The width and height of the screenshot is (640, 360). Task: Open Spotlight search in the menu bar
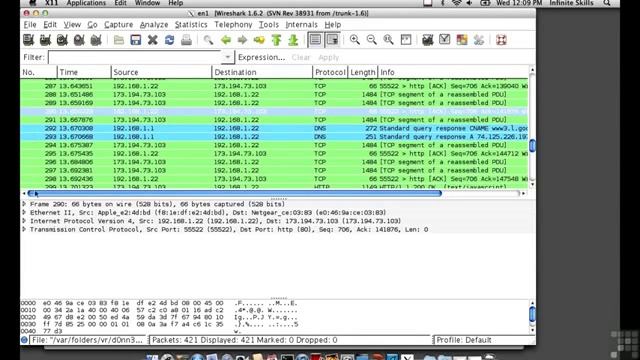[607, 3]
